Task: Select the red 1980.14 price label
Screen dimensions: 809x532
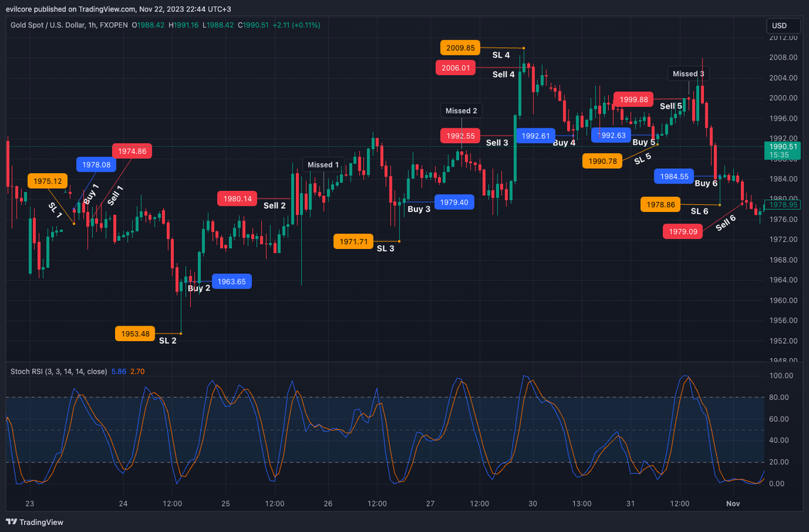Action: tap(237, 199)
